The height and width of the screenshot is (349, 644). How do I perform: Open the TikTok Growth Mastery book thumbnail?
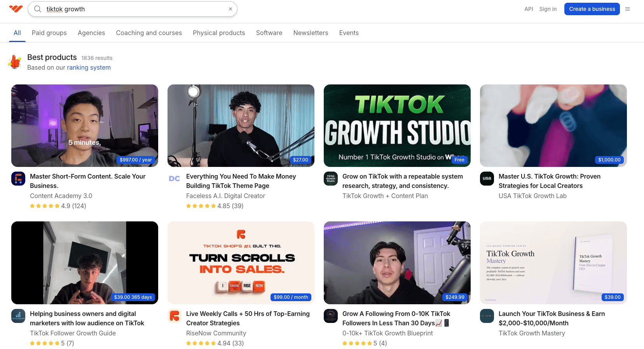553,263
